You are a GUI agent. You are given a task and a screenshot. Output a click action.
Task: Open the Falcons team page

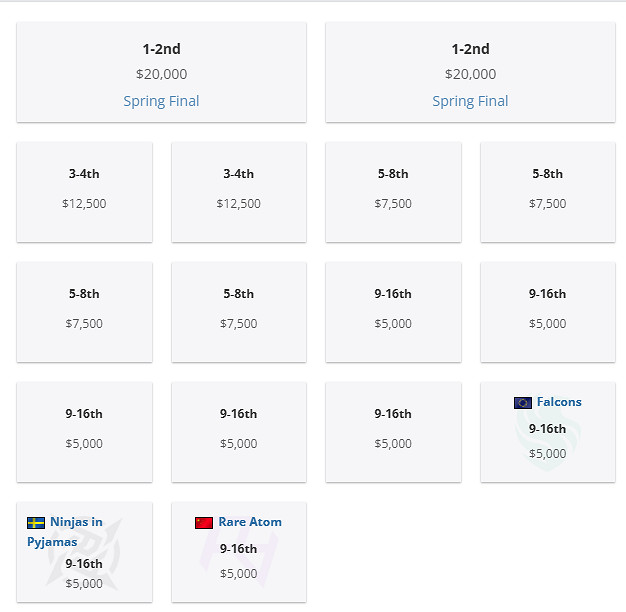point(559,402)
